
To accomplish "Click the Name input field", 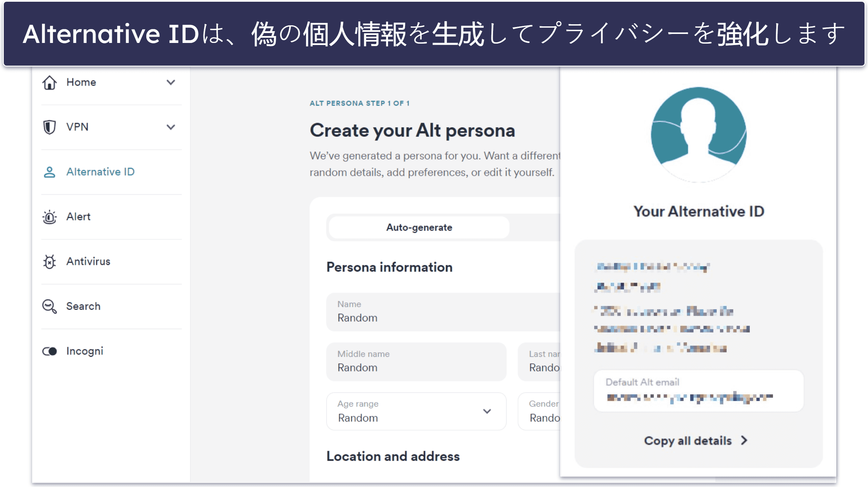I will (x=443, y=312).
